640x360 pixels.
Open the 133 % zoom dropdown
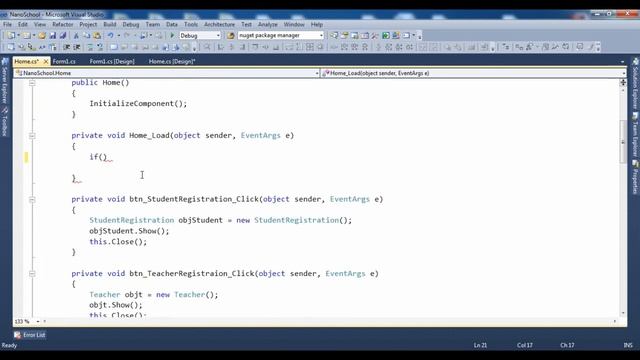pyautogui.click(x=38, y=322)
